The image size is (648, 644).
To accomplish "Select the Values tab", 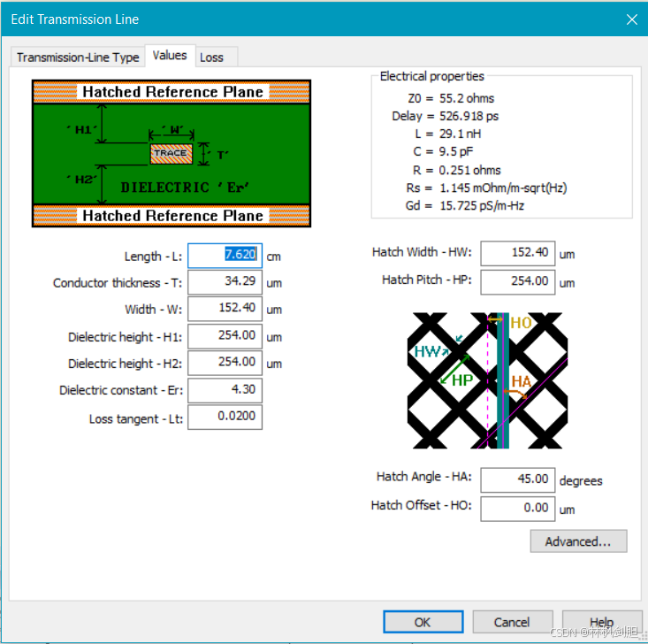I will click(170, 56).
